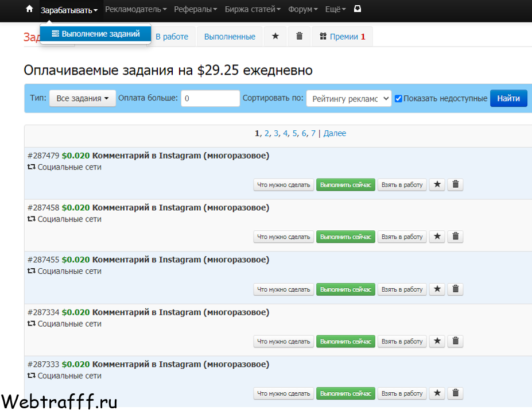
Task: Expand the Рекламодатель dropdown menu
Action: 135,10
